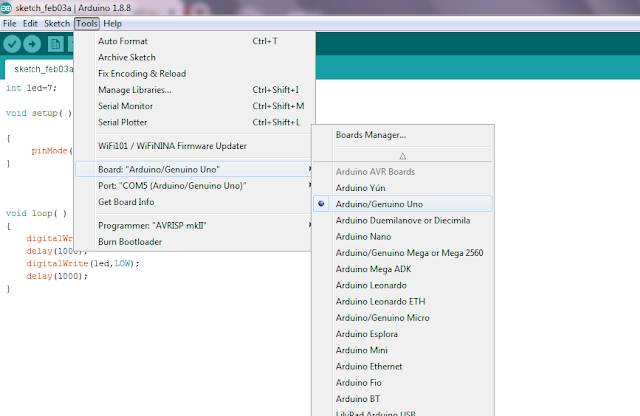Choose Archive Sketch entry
This screenshot has width=640, height=416.
194,57
